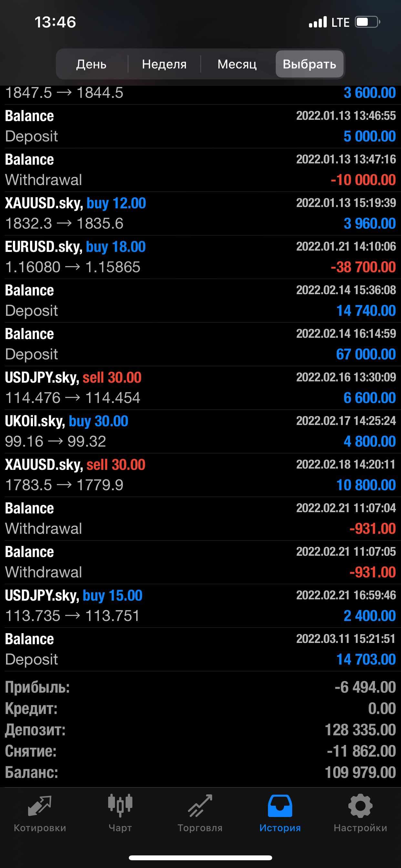The width and height of the screenshot is (401, 868).
Task: Open the Торговля trade icon
Action: click(200, 806)
